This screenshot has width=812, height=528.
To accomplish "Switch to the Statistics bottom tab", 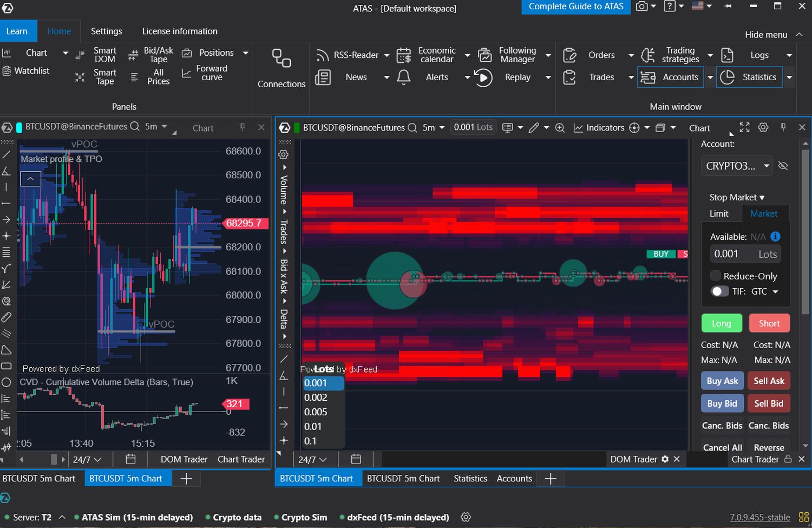I will coord(470,479).
